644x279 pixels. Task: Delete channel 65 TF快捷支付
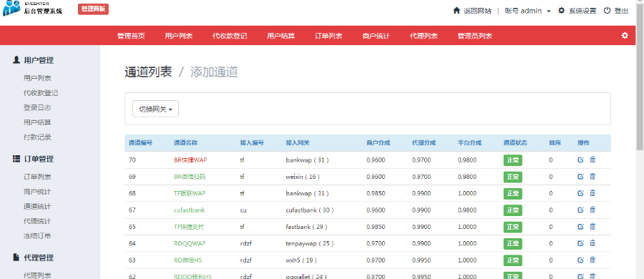click(592, 226)
